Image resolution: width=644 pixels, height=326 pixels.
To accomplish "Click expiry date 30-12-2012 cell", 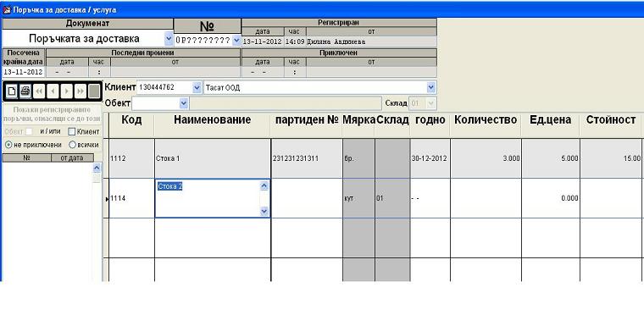I will point(430,158).
